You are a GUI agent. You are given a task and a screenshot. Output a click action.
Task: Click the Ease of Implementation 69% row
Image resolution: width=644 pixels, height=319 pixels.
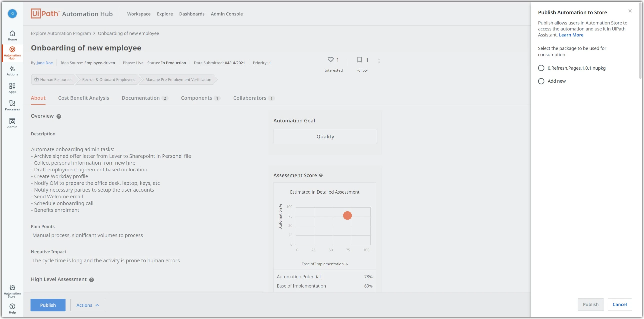pos(325,286)
